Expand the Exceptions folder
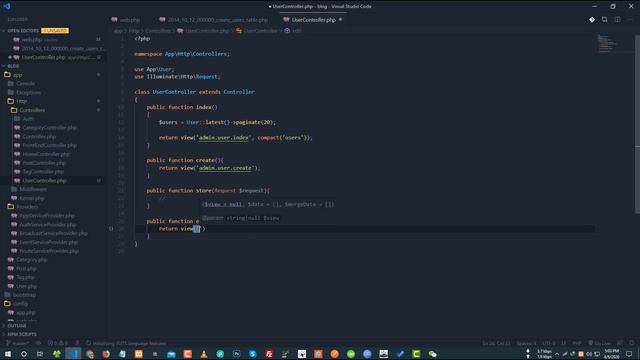The height and width of the screenshot is (360, 640). (x=24, y=92)
